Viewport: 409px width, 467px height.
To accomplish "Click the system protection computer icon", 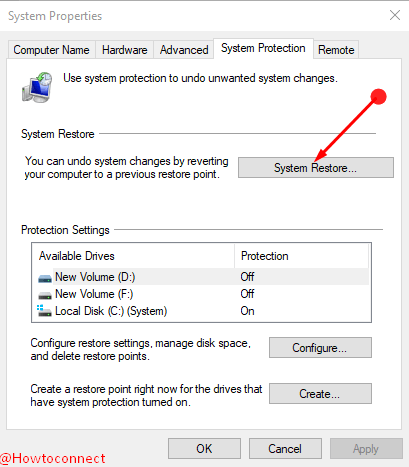I will coord(37,87).
